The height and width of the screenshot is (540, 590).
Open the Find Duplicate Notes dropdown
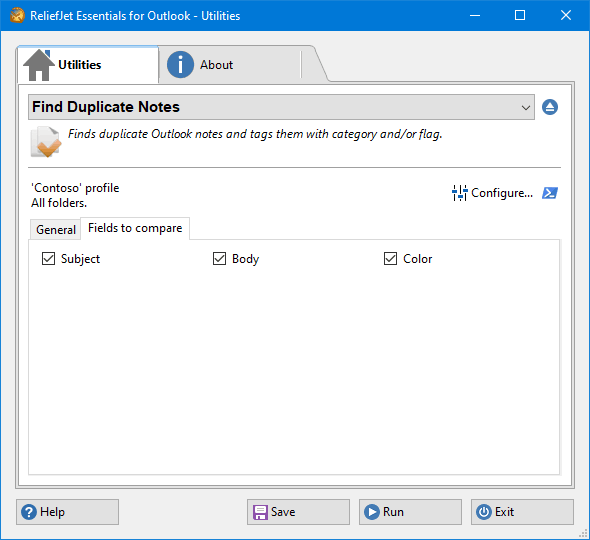[x=281, y=107]
